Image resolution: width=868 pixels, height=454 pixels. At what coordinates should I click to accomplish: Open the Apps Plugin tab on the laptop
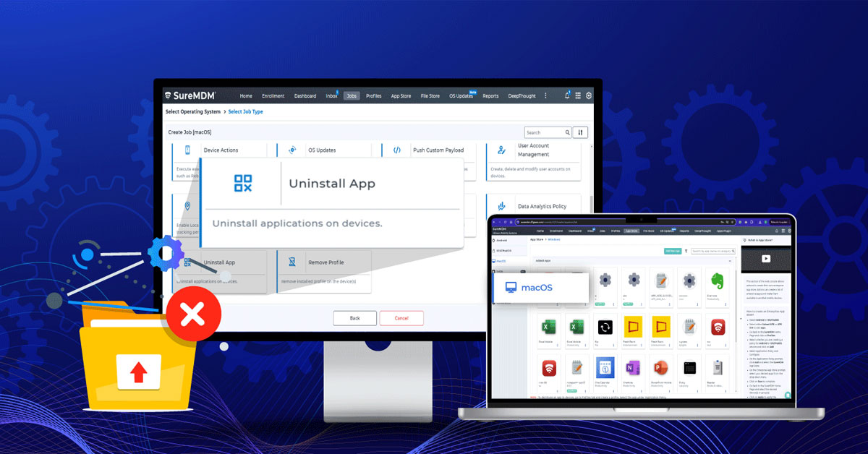pos(725,231)
